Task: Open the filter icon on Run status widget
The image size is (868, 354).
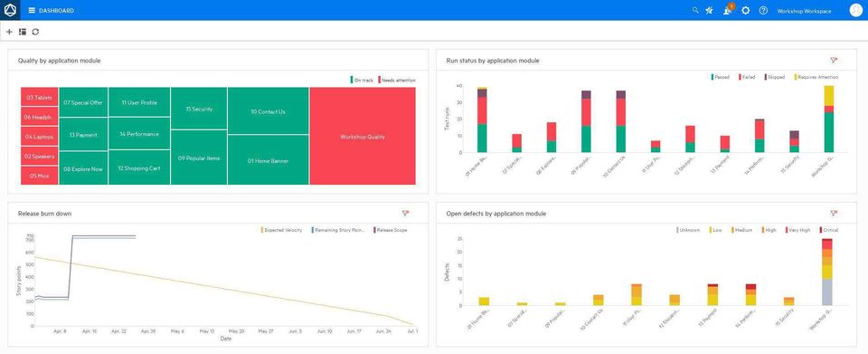Action: coord(834,60)
